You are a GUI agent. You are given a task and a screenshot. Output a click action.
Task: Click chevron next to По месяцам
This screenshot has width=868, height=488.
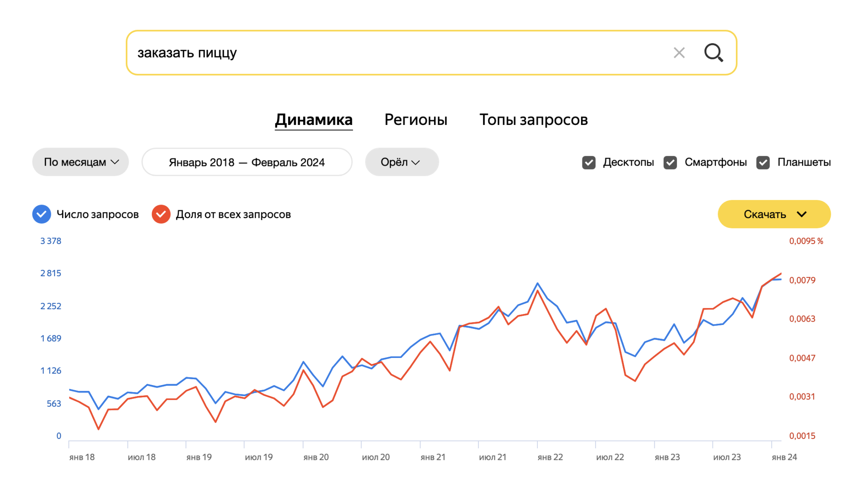[115, 162]
